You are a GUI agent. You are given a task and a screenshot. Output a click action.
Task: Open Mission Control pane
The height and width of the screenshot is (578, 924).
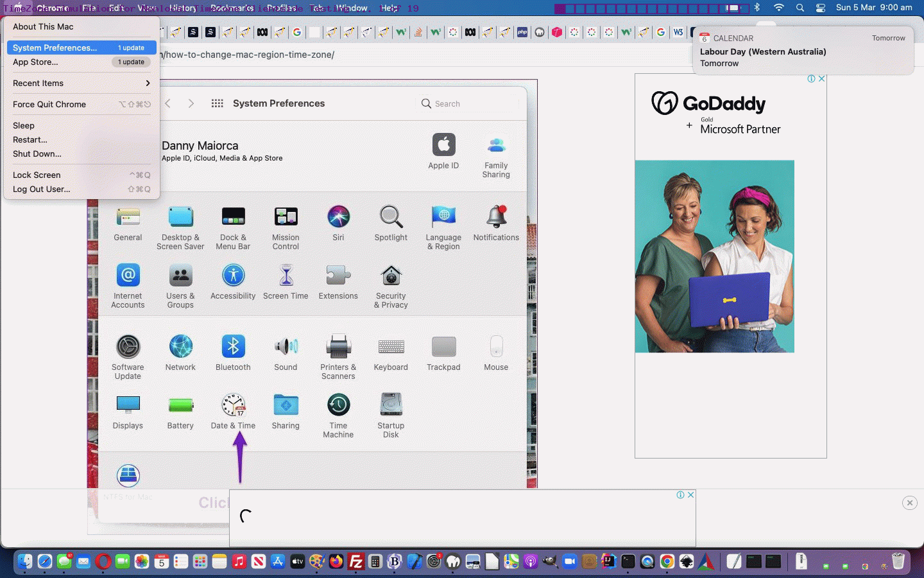coord(286,217)
